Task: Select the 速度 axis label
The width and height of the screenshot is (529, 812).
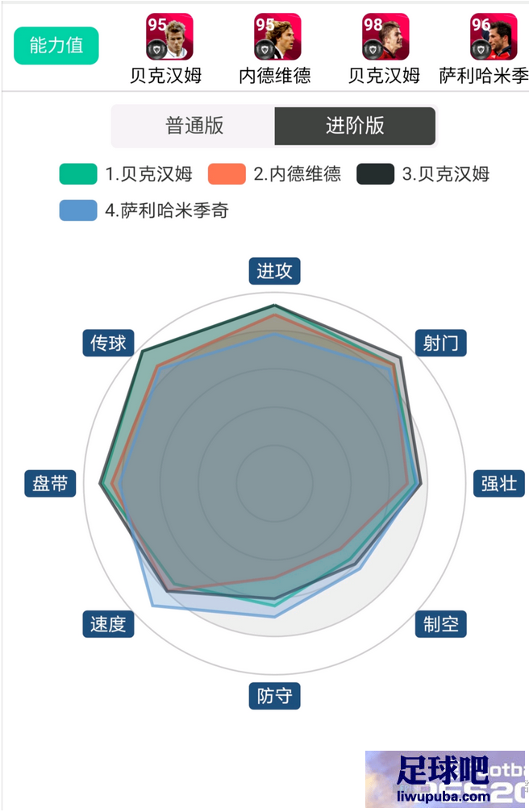Action: [x=108, y=624]
